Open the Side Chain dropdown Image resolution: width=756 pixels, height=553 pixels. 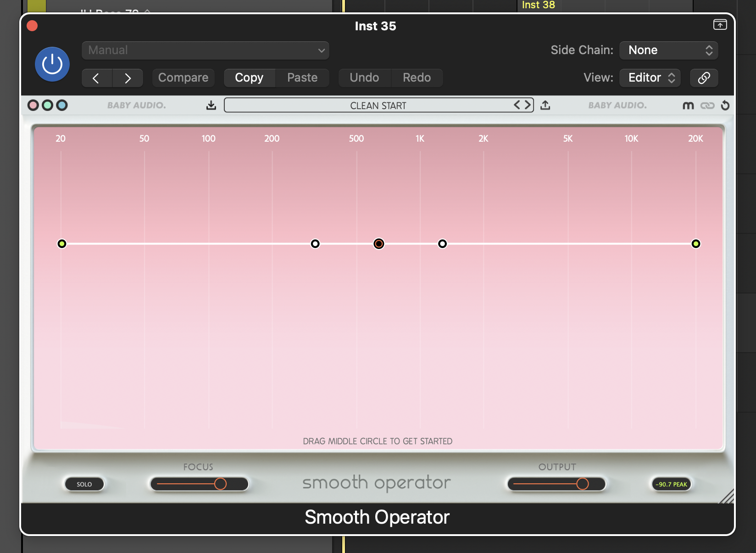pyautogui.click(x=668, y=50)
